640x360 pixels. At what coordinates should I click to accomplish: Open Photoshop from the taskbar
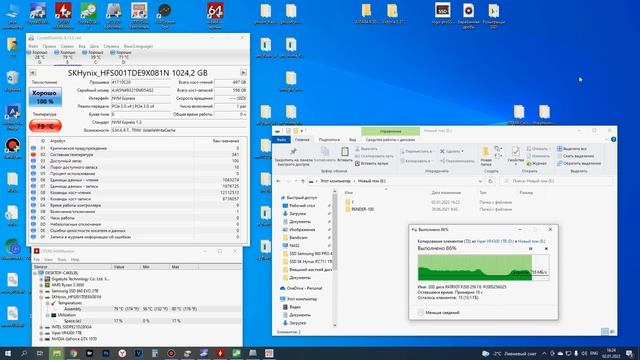point(106,353)
